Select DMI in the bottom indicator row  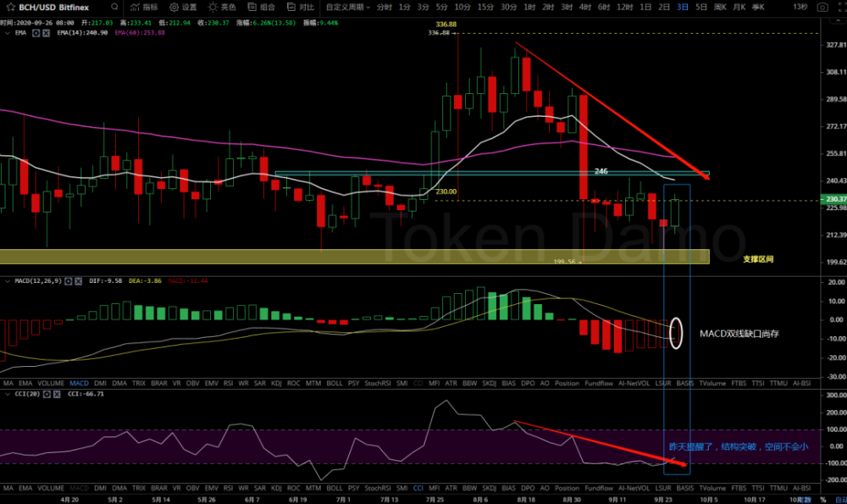tap(100, 488)
